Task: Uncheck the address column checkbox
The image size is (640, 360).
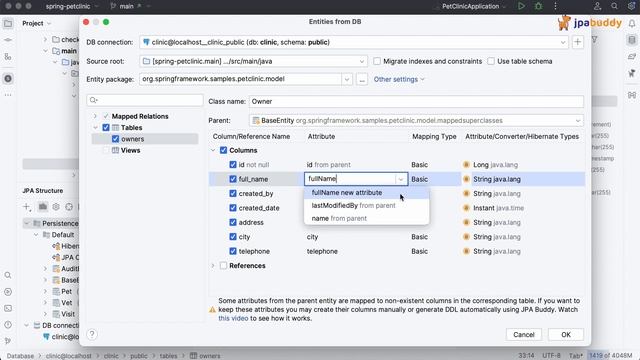Action: [233, 222]
